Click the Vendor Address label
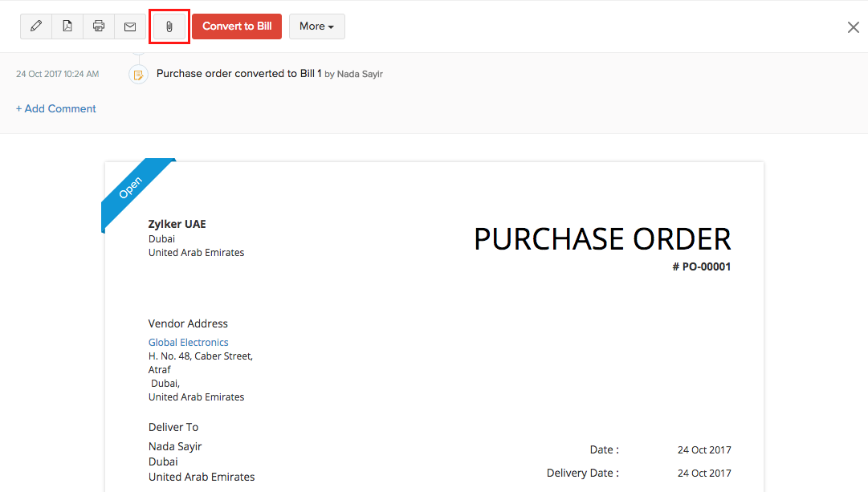The height and width of the screenshot is (492, 868). pyautogui.click(x=188, y=323)
